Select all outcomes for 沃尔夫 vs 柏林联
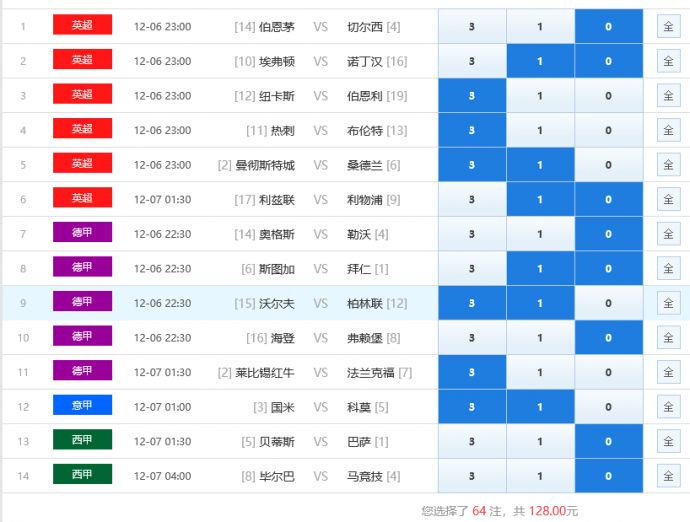Image resolution: width=690 pixels, height=522 pixels. click(x=668, y=303)
